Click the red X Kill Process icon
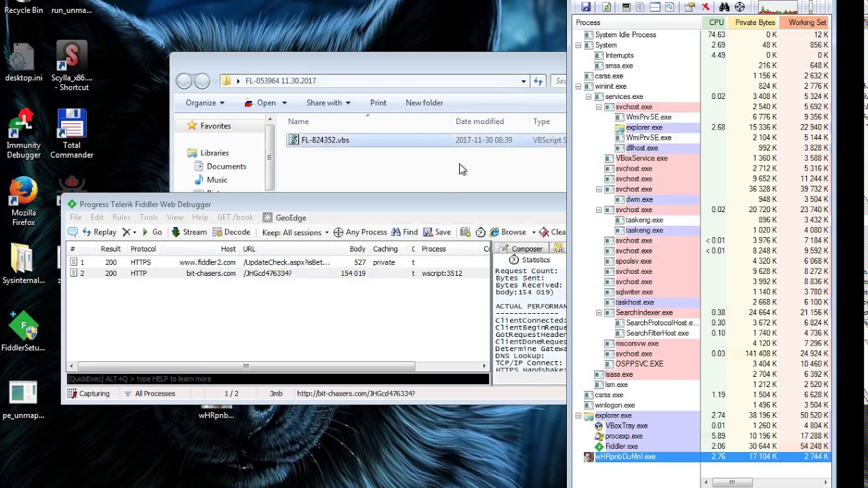The height and width of the screenshot is (488, 868). coord(705,7)
